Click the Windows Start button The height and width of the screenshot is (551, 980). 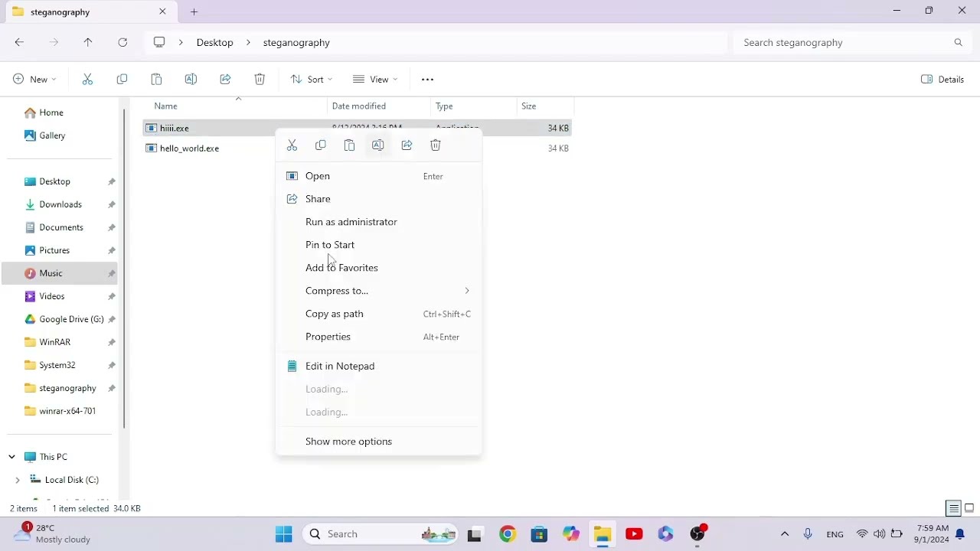(x=283, y=534)
